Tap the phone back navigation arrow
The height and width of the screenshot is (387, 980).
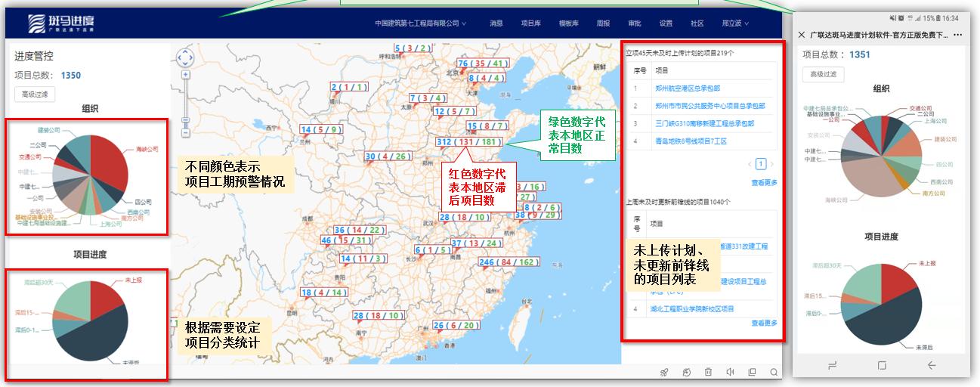point(931,365)
